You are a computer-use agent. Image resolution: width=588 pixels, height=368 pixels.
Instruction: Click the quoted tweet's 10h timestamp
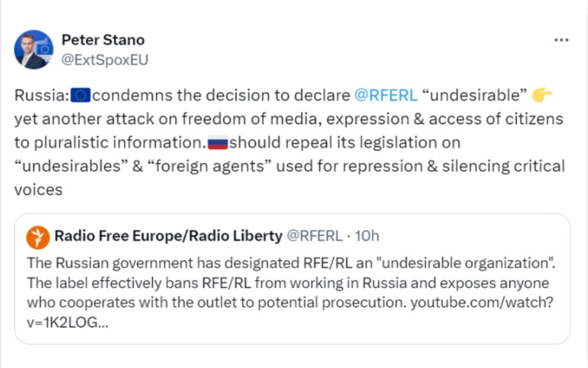pos(367,236)
